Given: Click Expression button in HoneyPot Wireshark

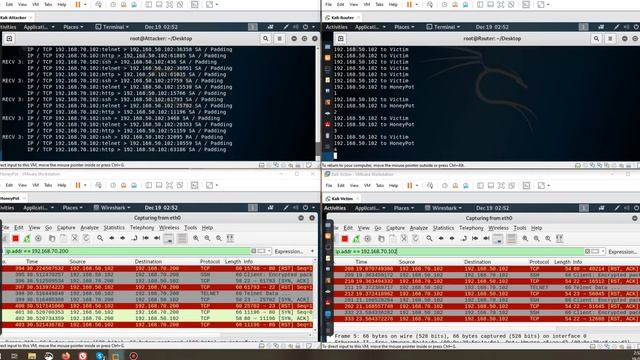Looking at the screenshot, I should pyautogui.click(x=289, y=251).
